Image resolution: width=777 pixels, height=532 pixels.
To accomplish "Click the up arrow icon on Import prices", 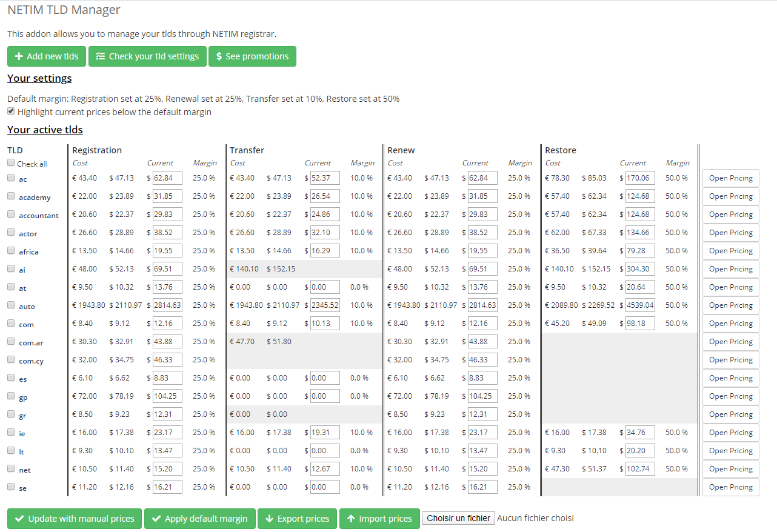I will point(351,519).
